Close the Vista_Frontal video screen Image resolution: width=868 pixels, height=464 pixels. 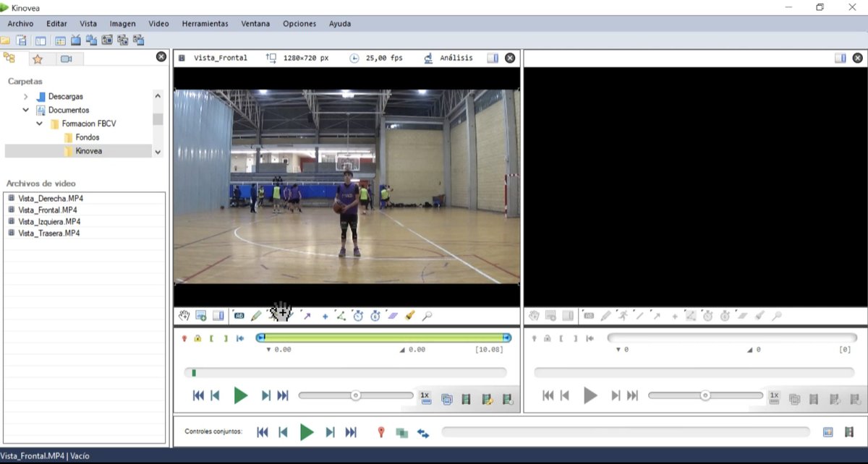tap(510, 58)
